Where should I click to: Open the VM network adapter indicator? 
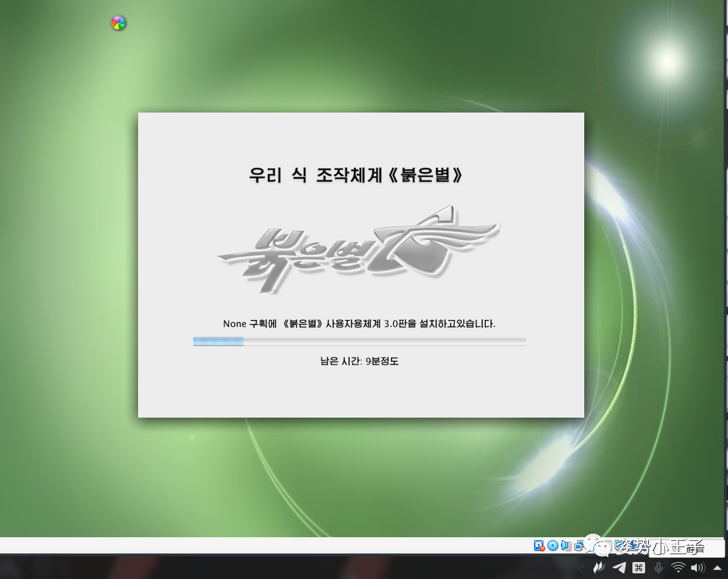click(579, 546)
